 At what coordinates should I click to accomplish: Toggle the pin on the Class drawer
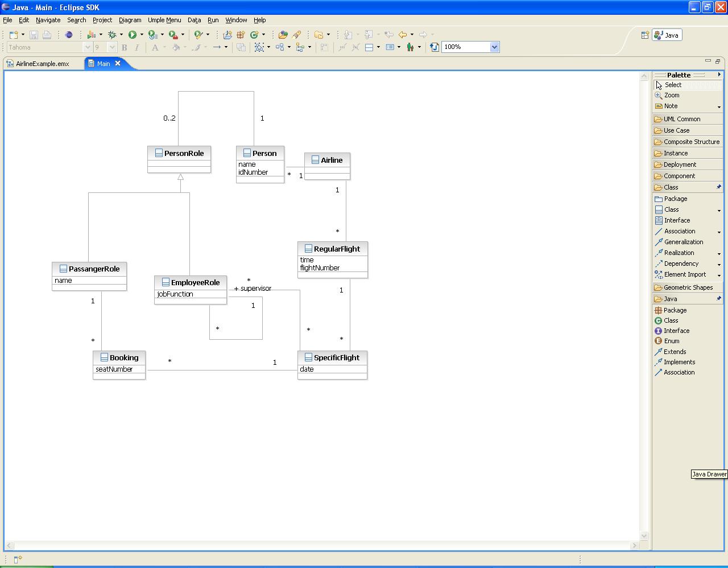click(x=718, y=187)
